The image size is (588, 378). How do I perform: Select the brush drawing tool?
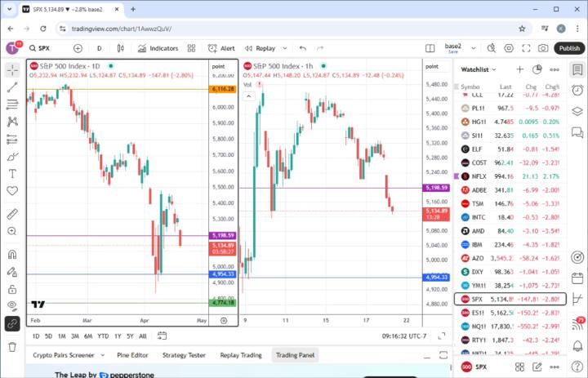(12, 157)
